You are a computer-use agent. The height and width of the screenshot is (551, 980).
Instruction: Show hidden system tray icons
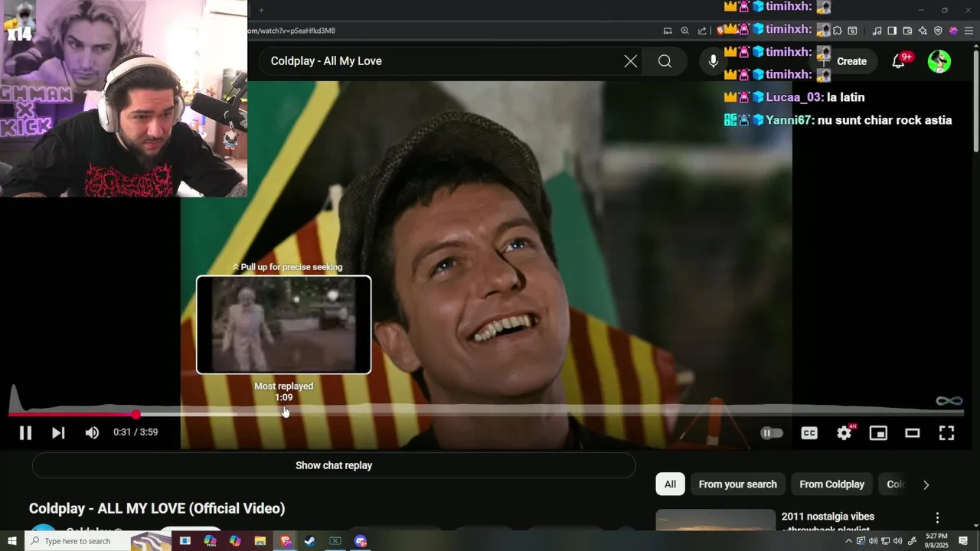click(848, 541)
